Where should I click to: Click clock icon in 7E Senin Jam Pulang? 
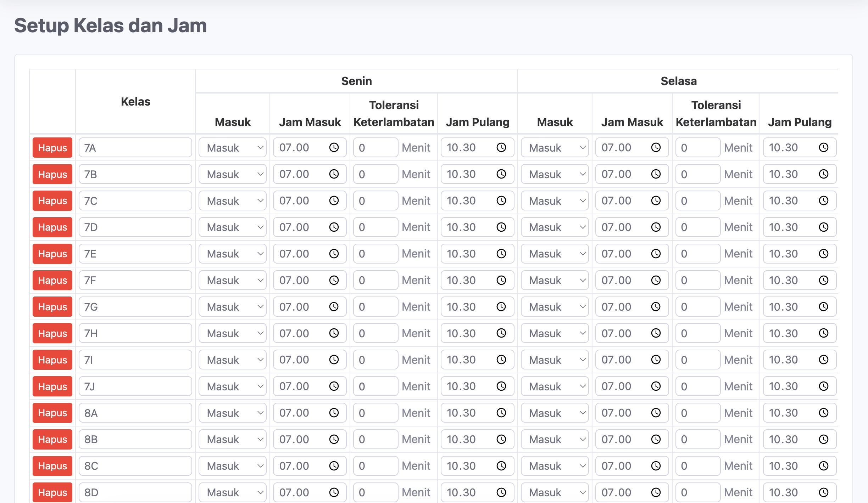(x=501, y=254)
